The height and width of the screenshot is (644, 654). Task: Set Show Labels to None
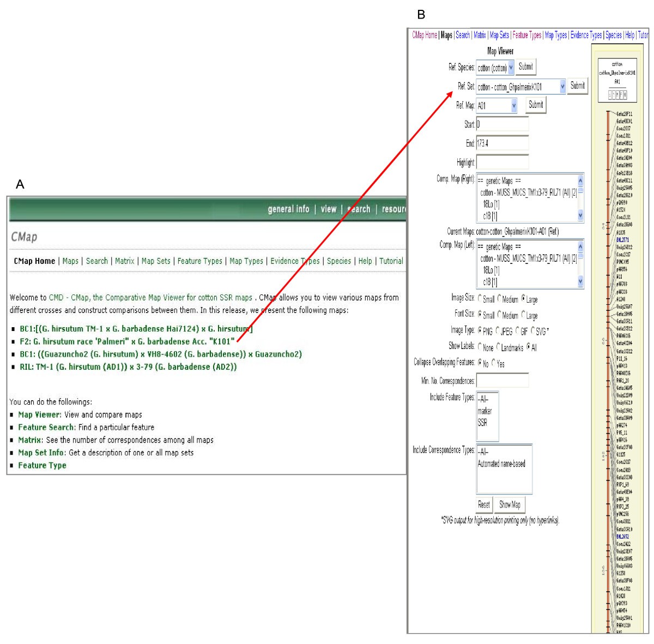click(480, 347)
